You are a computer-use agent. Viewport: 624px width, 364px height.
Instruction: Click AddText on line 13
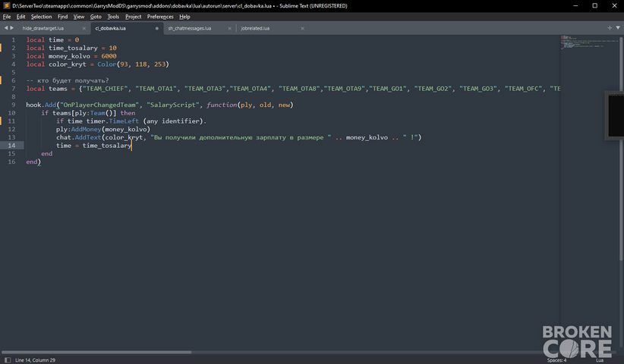coord(88,137)
